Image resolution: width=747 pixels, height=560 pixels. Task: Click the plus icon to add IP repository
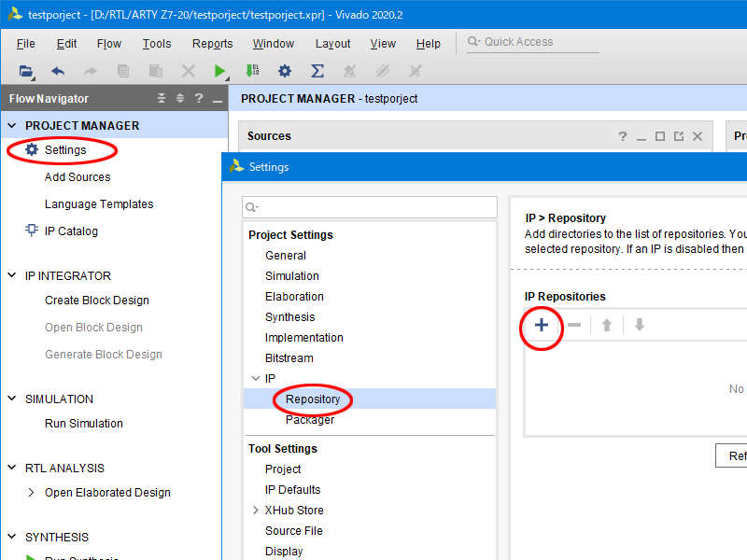tap(541, 325)
